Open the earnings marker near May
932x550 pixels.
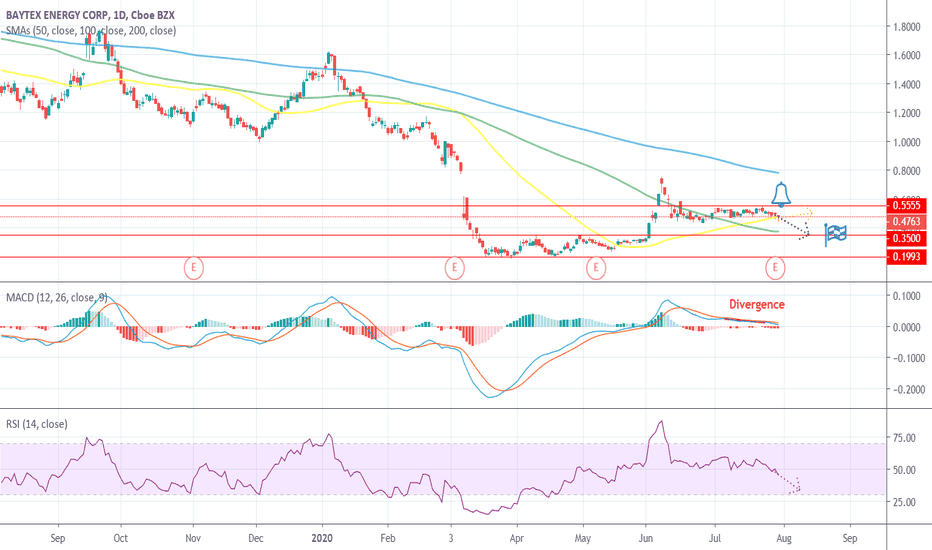tap(596, 268)
